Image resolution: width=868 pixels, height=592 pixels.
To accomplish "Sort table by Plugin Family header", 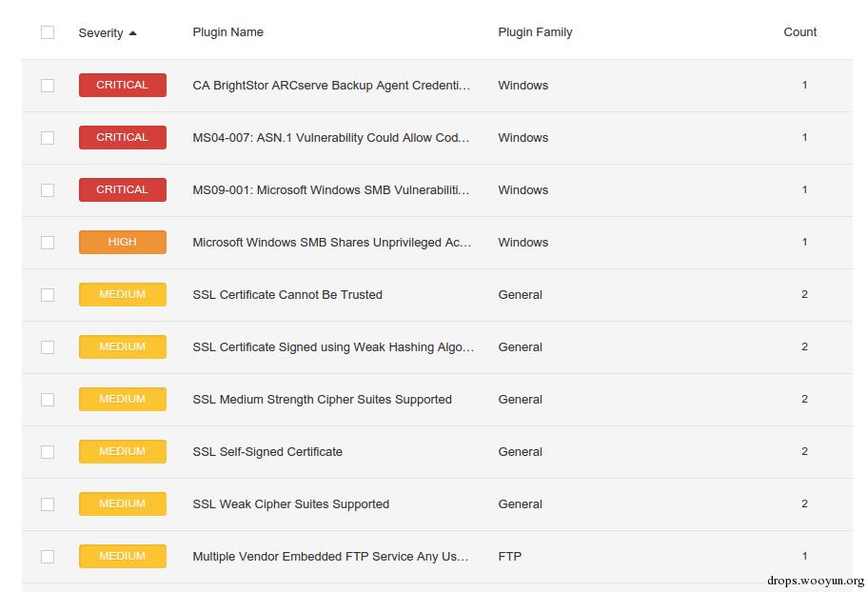I will (535, 32).
